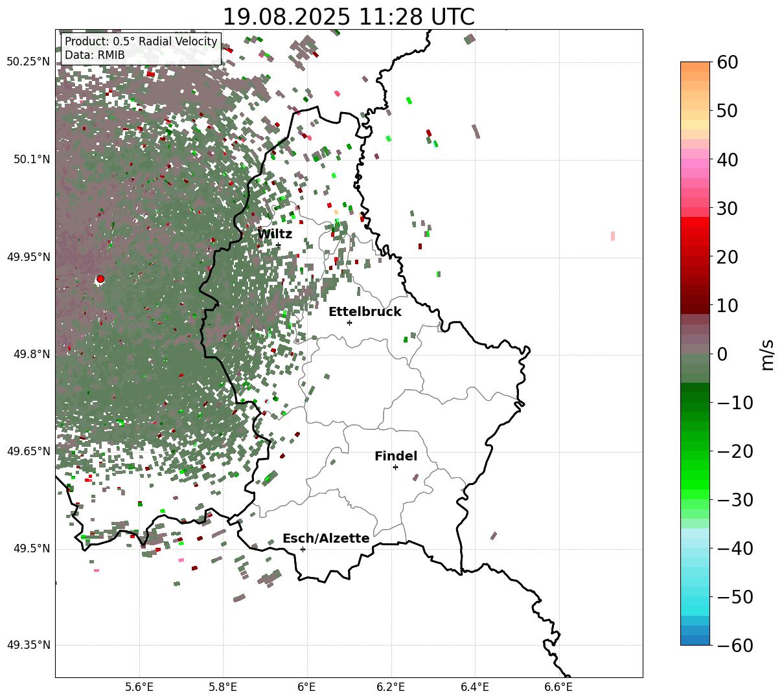Image resolution: width=782 pixels, height=700 pixels.
Task: Click the colorbar 30 tick label
Action: pos(726,208)
